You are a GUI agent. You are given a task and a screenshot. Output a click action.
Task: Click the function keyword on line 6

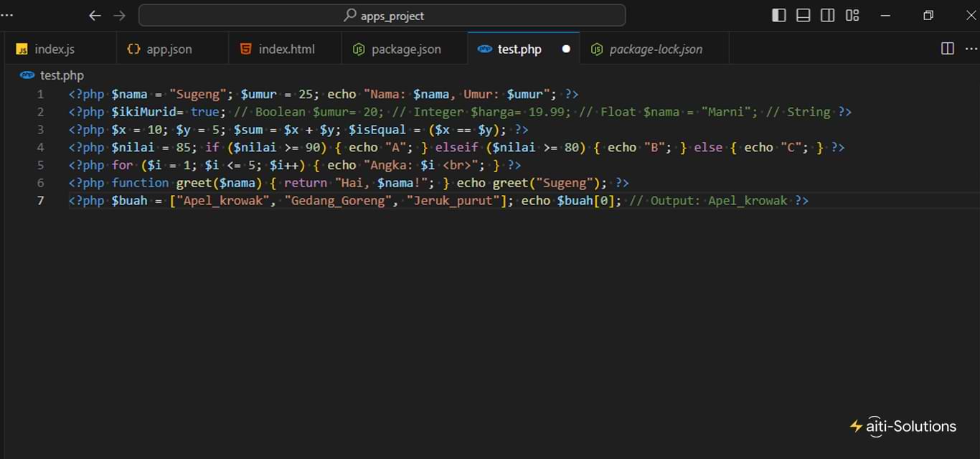coord(140,183)
